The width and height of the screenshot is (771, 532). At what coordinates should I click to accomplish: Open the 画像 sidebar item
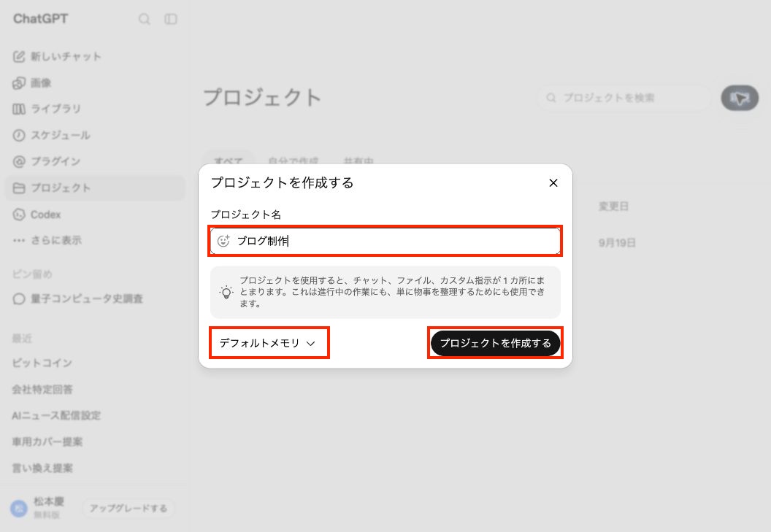coord(93,82)
